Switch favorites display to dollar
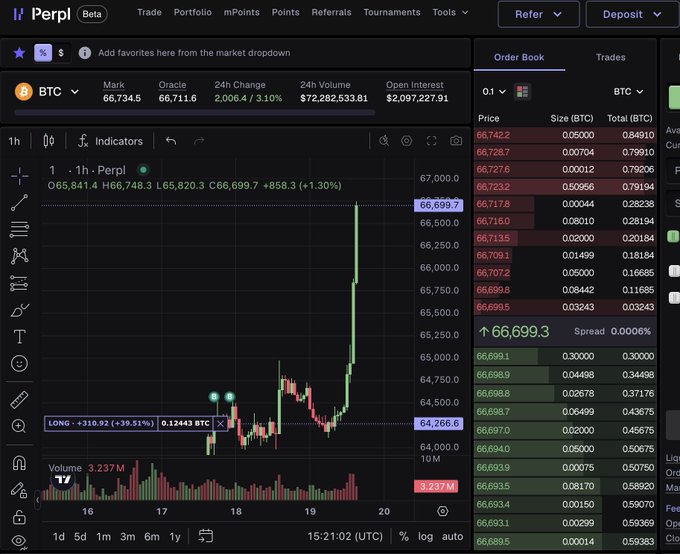This screenshot has height=554, width=680. (x=61, y=53)
